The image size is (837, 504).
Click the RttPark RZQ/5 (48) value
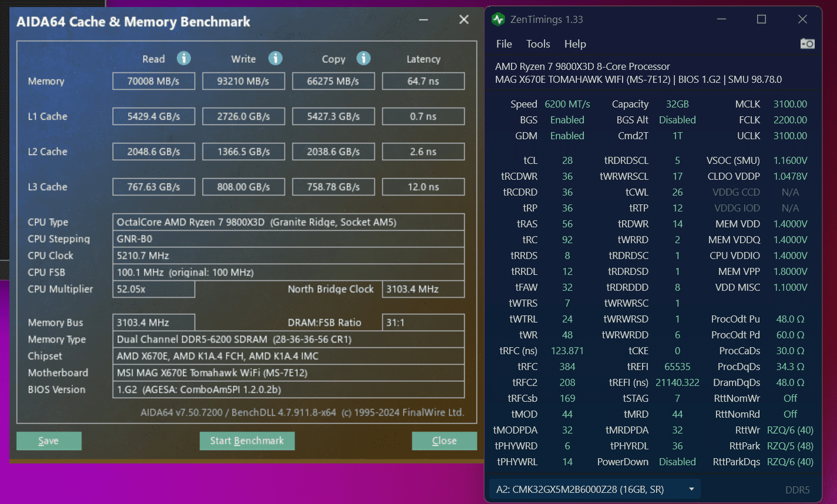point(790,446)
